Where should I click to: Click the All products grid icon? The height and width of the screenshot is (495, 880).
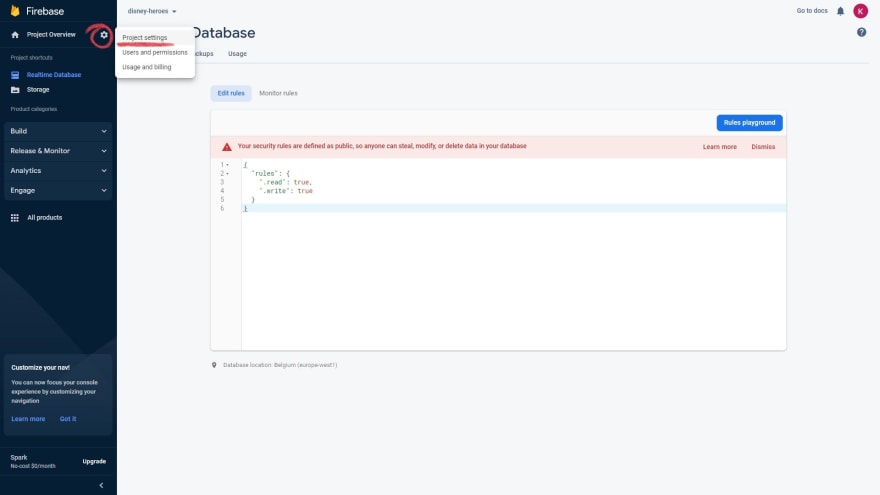tap(15, 218)
